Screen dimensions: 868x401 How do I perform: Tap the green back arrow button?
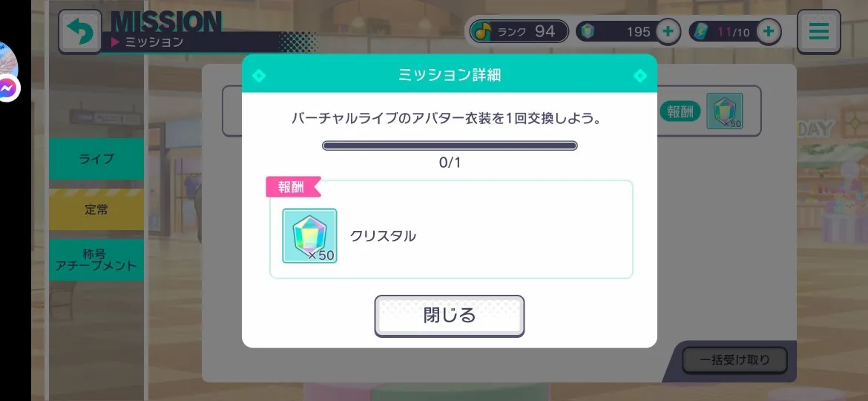[80, 32]
